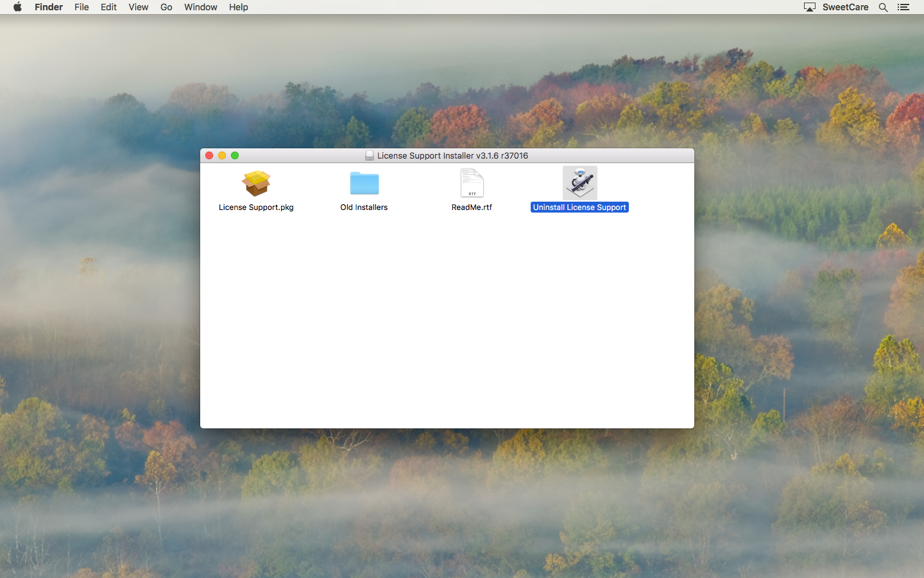Open the Go menu
The height and width of the screenshot is (578, 924).
166,7
